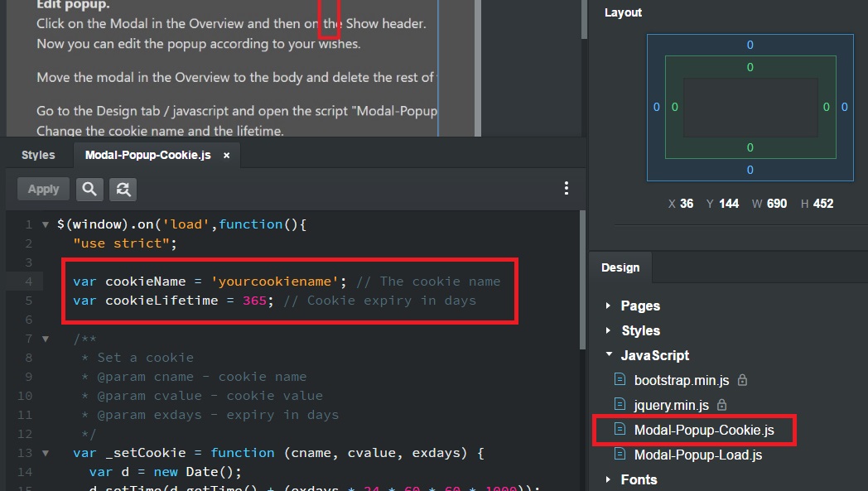
Task: Click the '@param cname' comment line
Action: (x=194, y=377)
